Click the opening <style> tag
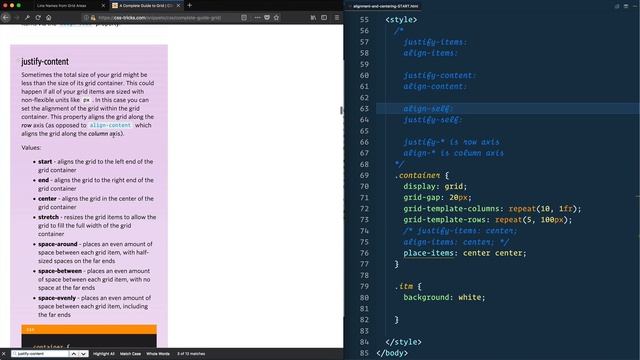 401,20
